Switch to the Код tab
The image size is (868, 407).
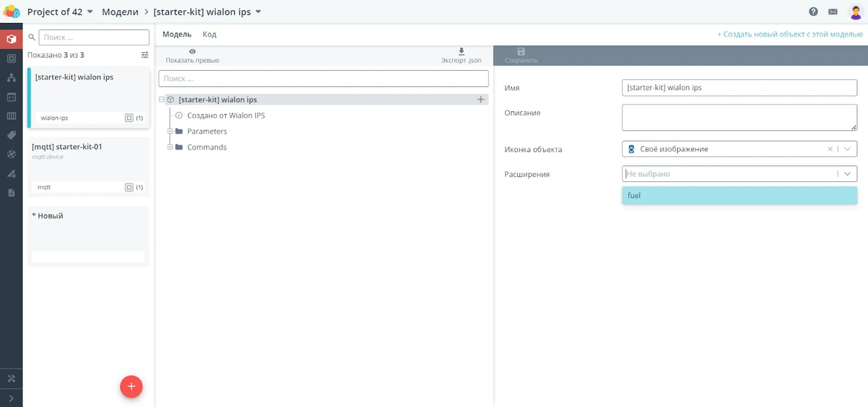pyautogui.click(x=209, y=34)
